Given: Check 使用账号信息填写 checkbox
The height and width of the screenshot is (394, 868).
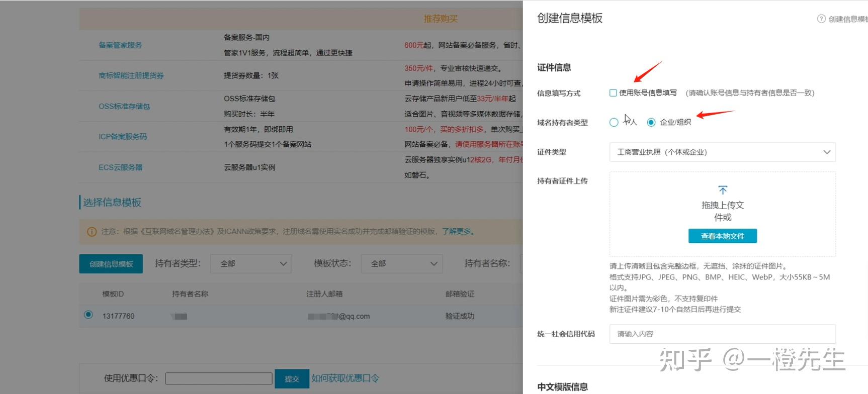Looking at the screenshot, I should 613,92.
